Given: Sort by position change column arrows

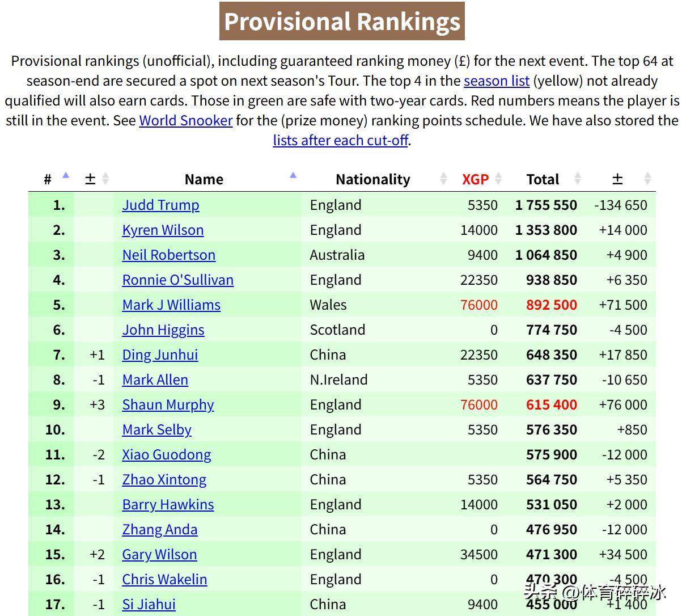Looking at the screenshot, I should (105, 179).
